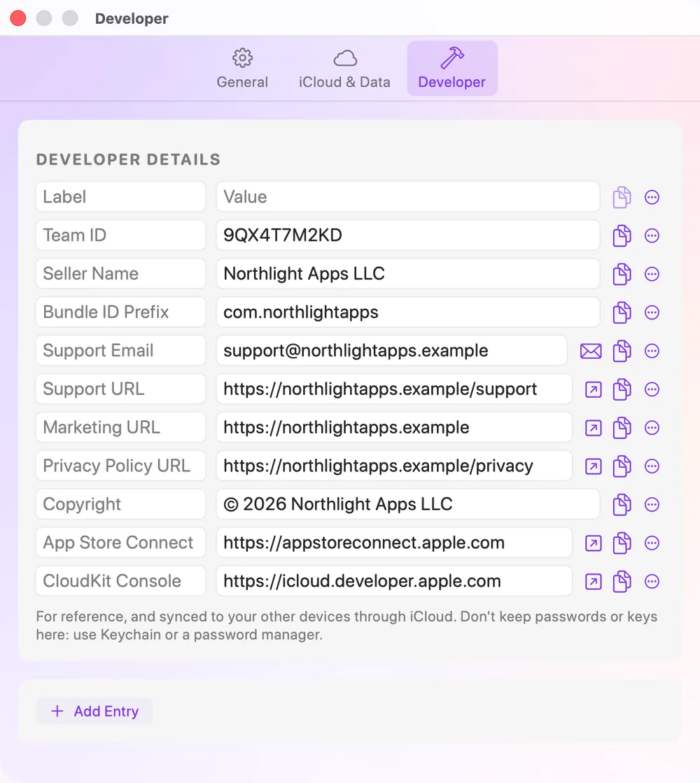The image size is (700, 783).
Task: Launch the CloudKit Console link
Action: 593,582
